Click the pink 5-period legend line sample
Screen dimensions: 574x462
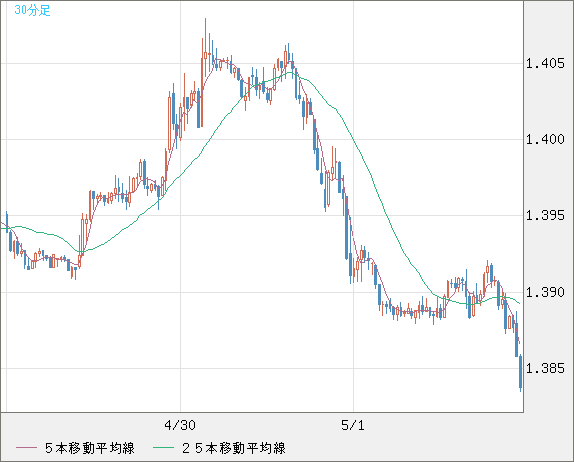click(x=26, y=448)
